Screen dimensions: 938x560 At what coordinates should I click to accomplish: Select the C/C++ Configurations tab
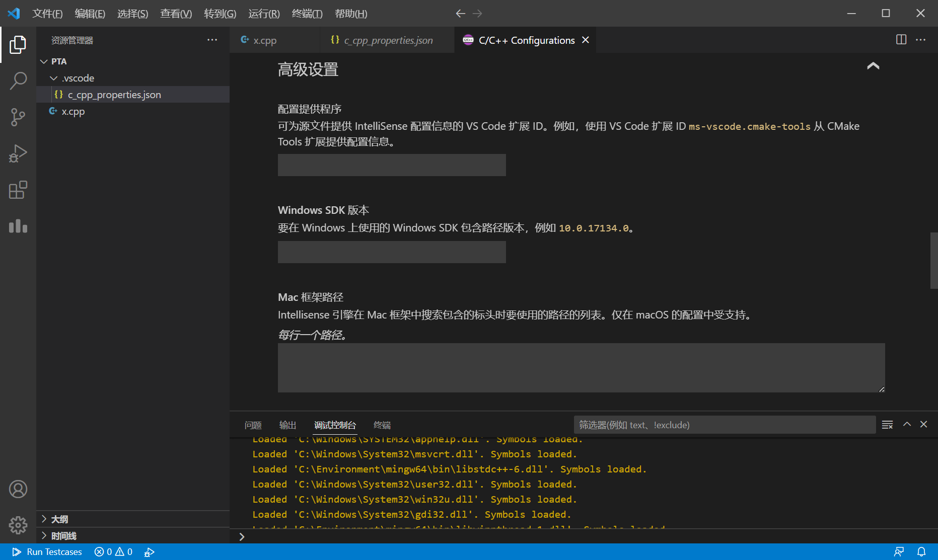(525, 40)
